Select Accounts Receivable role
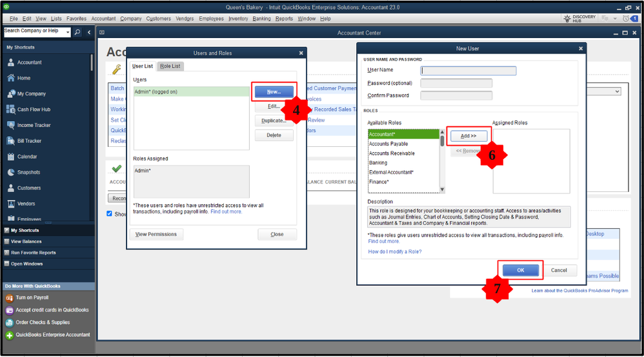 coord(404,153)
